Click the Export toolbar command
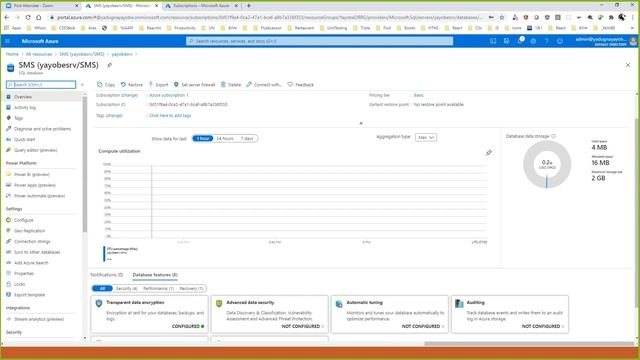Viewport: 640px width, 360px height. pyautogui.click(x=158, y=84)
